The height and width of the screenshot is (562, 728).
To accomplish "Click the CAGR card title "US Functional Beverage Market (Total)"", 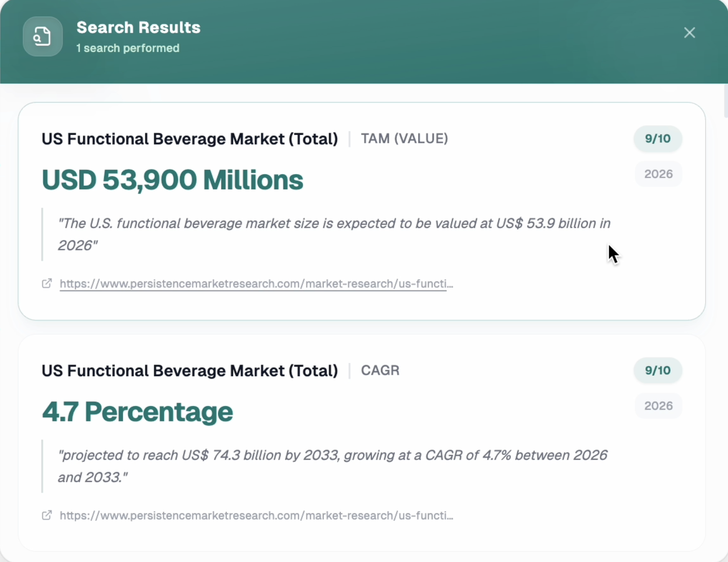I will [190, 371].
